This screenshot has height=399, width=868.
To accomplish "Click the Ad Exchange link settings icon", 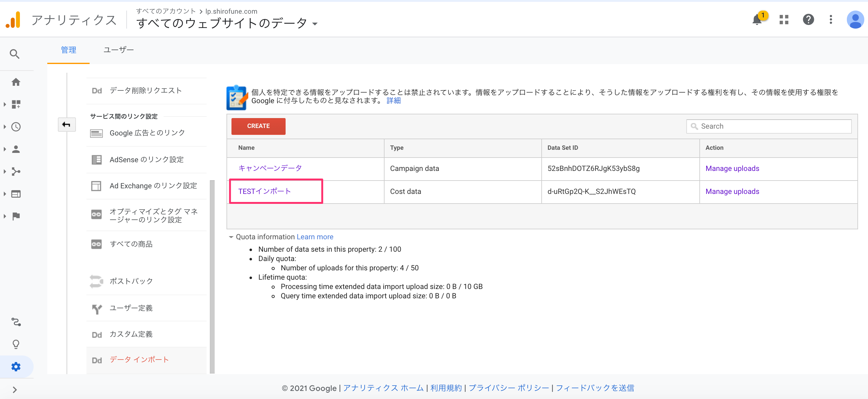I will tap(96, 186).
